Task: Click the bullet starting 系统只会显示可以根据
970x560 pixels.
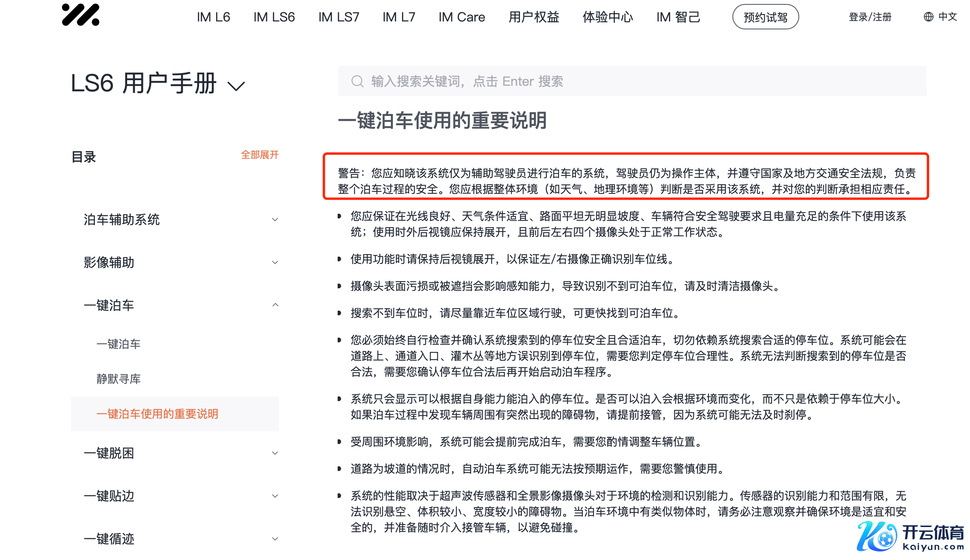Action: pos(628,407)
